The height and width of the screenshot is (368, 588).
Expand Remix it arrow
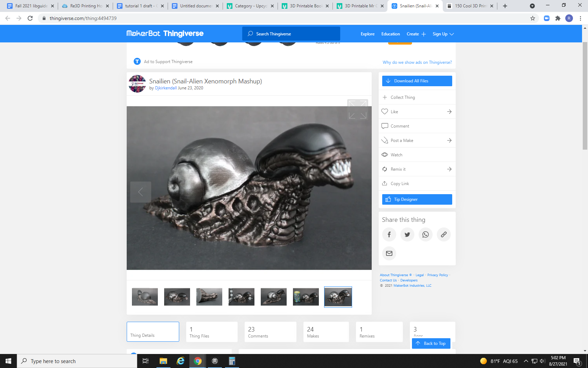point(449,169)
